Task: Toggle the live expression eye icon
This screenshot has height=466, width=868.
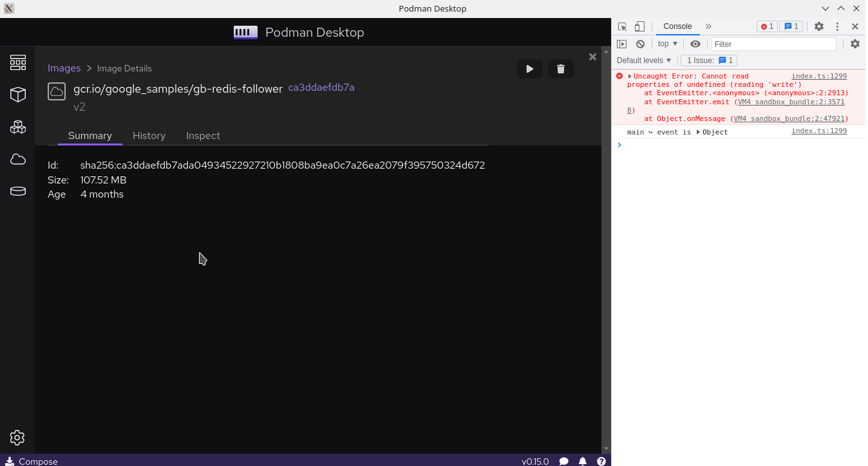Action: pos(695,43)
